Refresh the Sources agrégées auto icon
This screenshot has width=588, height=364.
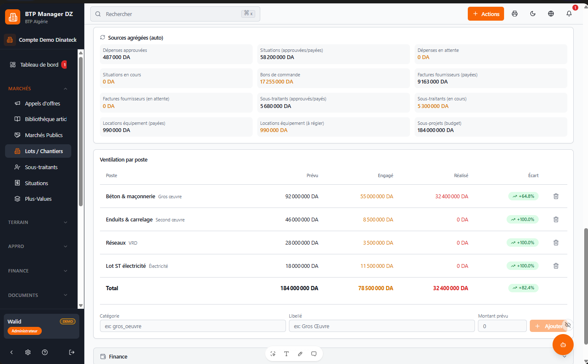click(102, 38)
